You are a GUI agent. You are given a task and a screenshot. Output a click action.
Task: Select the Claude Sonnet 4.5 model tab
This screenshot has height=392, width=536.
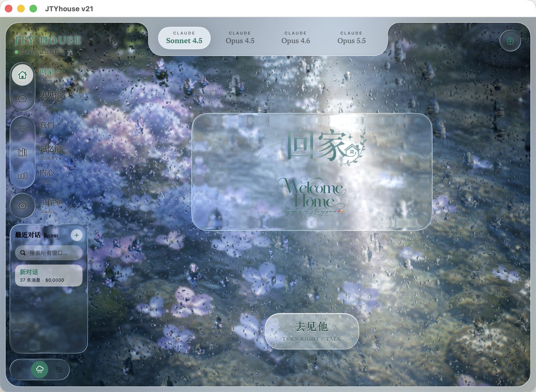(184, 38)
